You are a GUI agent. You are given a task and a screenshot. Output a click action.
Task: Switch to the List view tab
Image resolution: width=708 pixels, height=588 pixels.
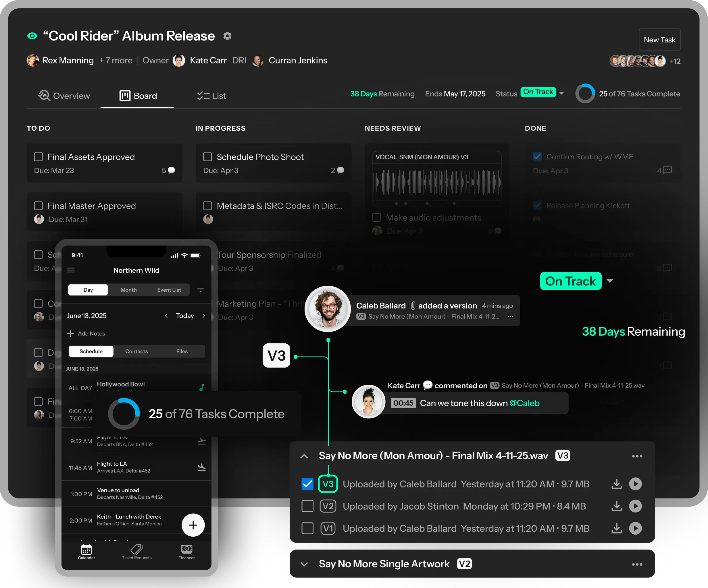click(212, 96)
